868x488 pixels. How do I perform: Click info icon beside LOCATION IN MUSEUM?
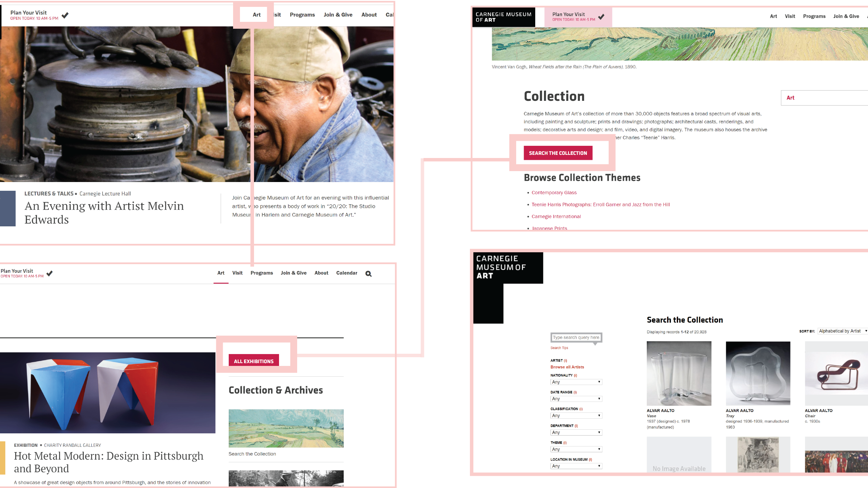[590, 460]
